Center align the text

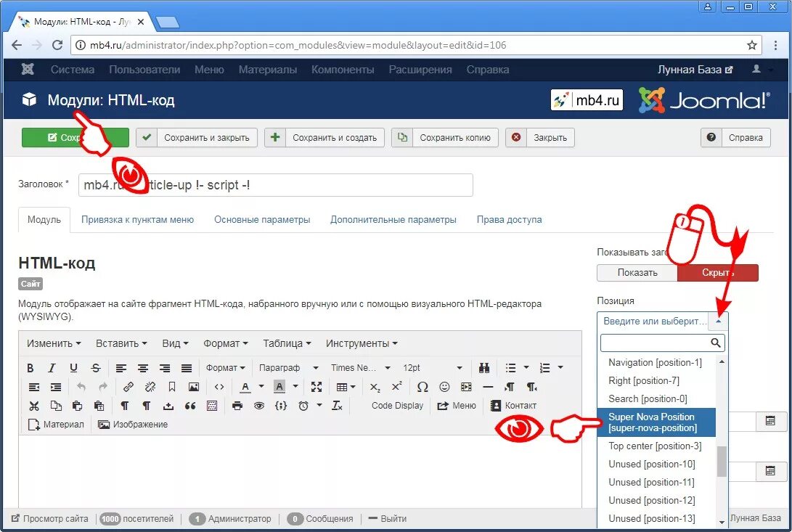coord(143,368)
